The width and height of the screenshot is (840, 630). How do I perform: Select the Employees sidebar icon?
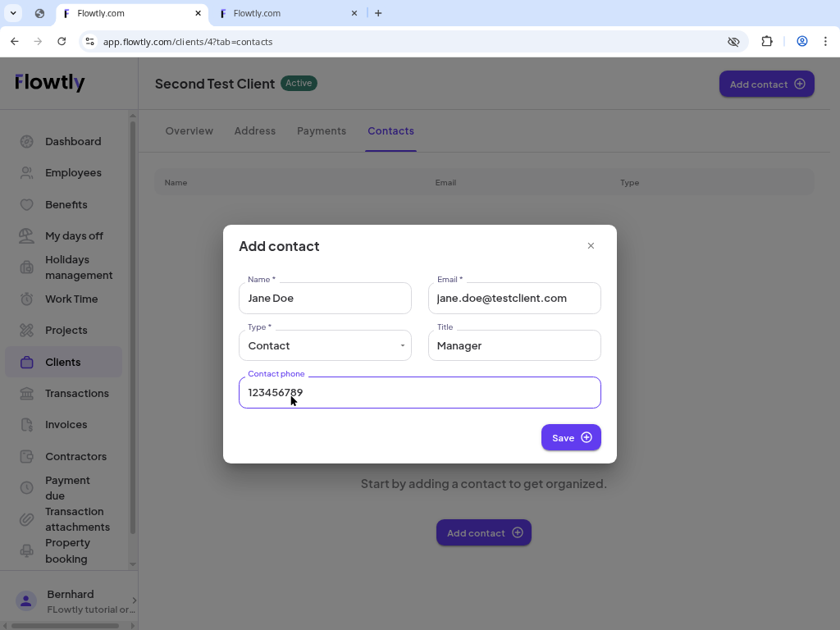[x=25, y=172]
